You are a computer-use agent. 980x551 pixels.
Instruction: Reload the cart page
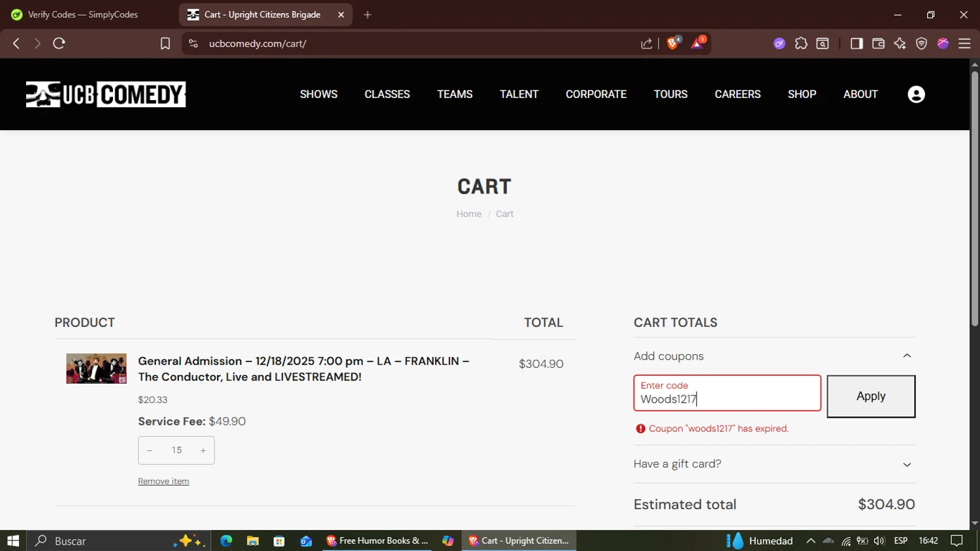59,43
